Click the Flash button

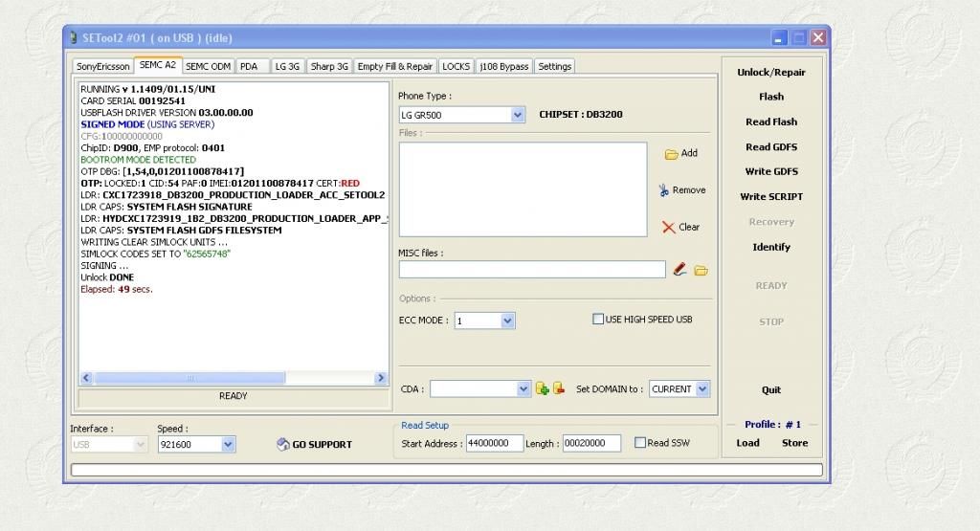tap(770, 97)
